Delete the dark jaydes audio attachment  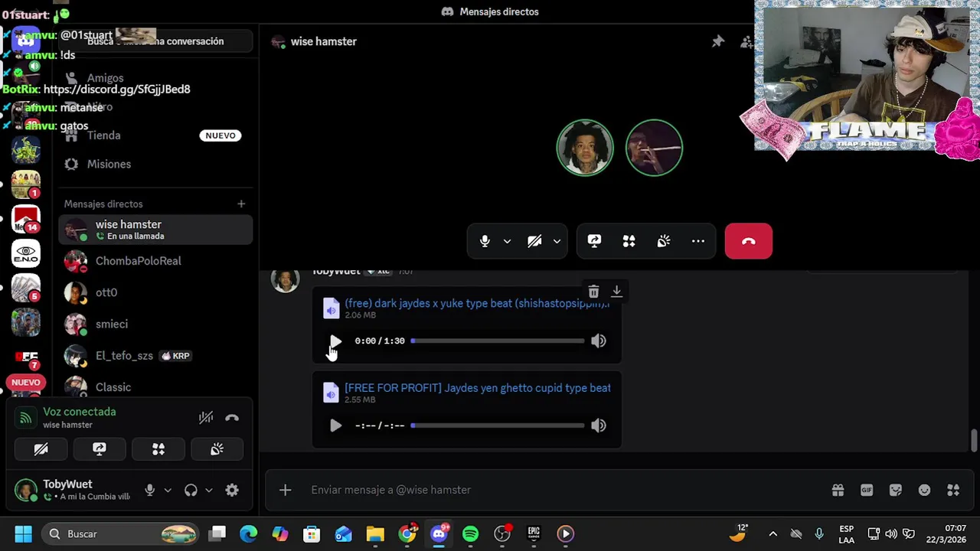click(593, 292)
